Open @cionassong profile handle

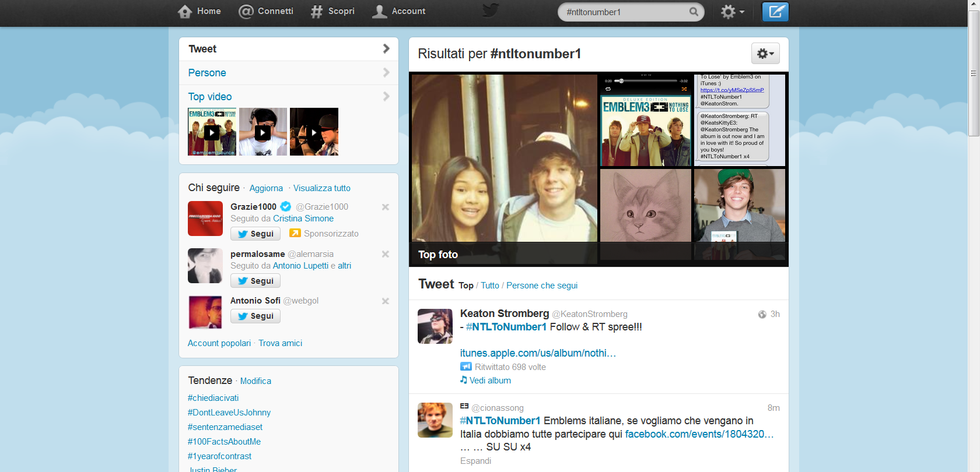pos(498,408)
